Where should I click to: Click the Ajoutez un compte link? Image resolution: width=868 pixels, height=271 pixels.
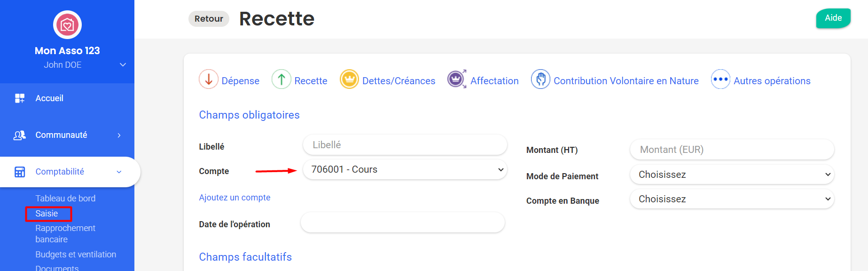[235, 198]
